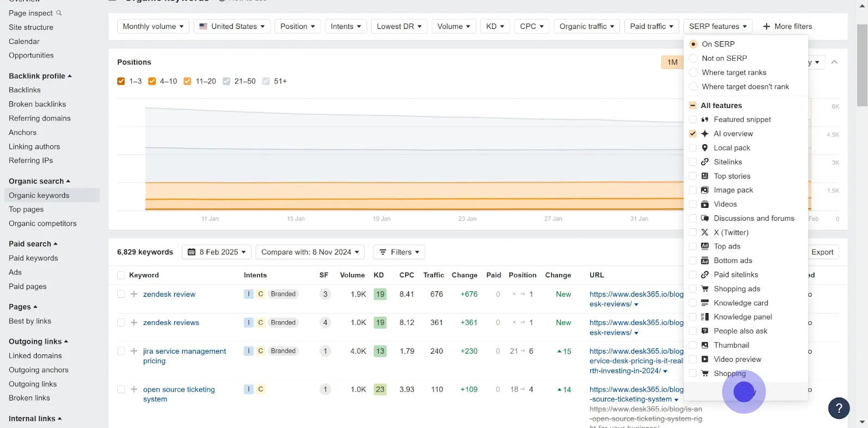Click the Featured snippet quote icon
Image resolution: width=868 pixels, height=428 pixels.
705,119
